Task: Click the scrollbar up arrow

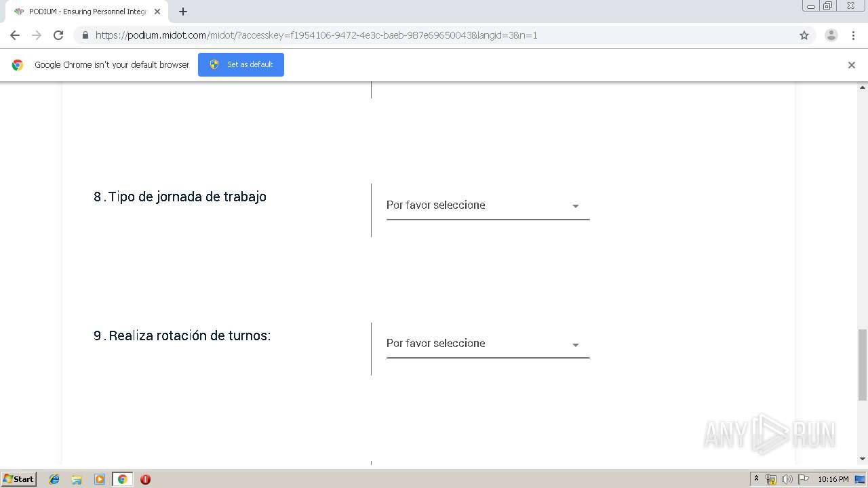Action: 863,87
